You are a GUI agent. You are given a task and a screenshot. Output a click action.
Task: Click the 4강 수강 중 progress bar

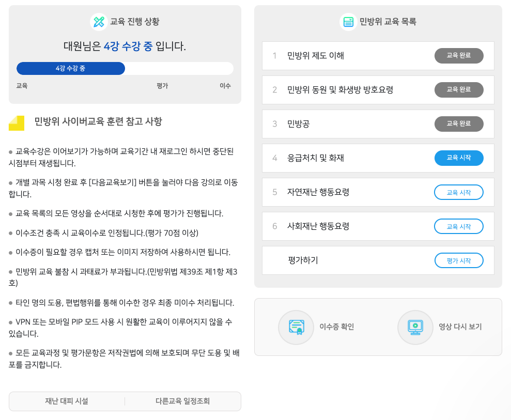pyautogui.click(x=71, y=69)
